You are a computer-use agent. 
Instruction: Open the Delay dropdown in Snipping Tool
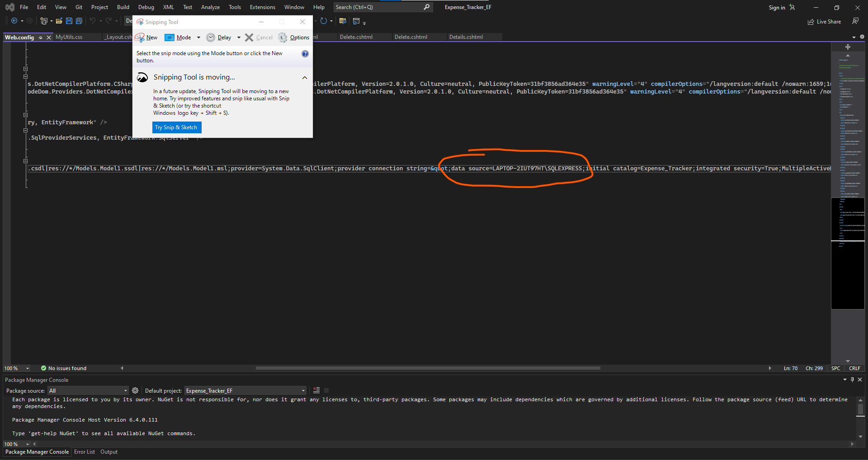point(239,38)
